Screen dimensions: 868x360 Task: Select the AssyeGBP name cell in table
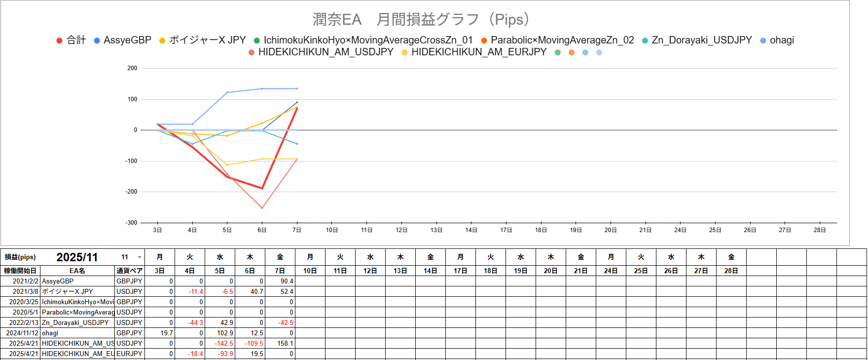pos(77,281)
